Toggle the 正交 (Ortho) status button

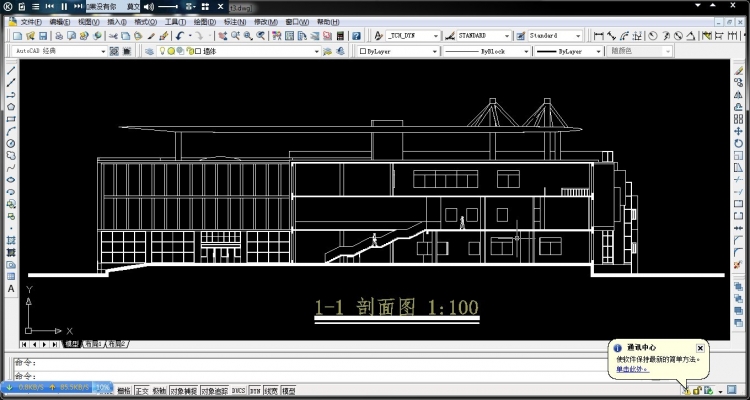142,391
